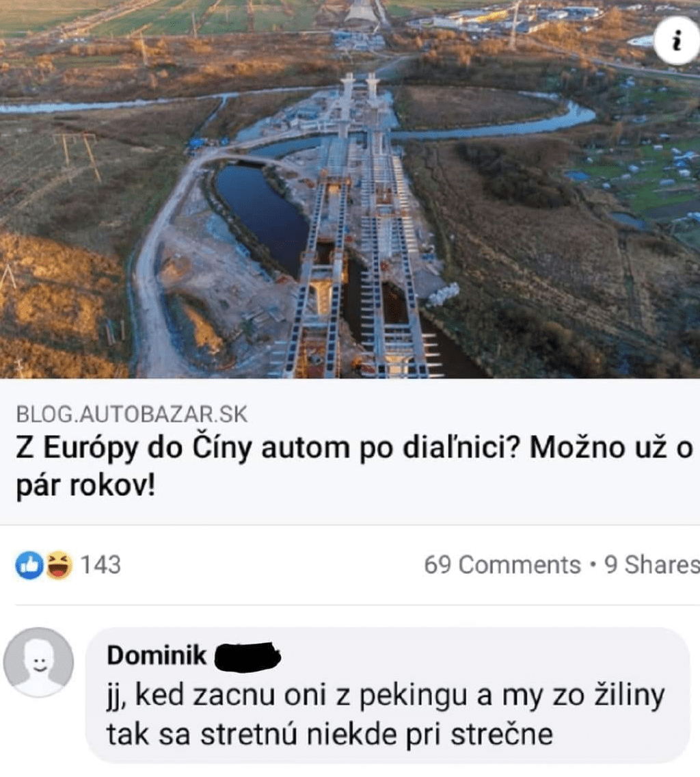
Task: Click comment line "jj, ked zacnu oni z pekingu"
Action: 287,696
